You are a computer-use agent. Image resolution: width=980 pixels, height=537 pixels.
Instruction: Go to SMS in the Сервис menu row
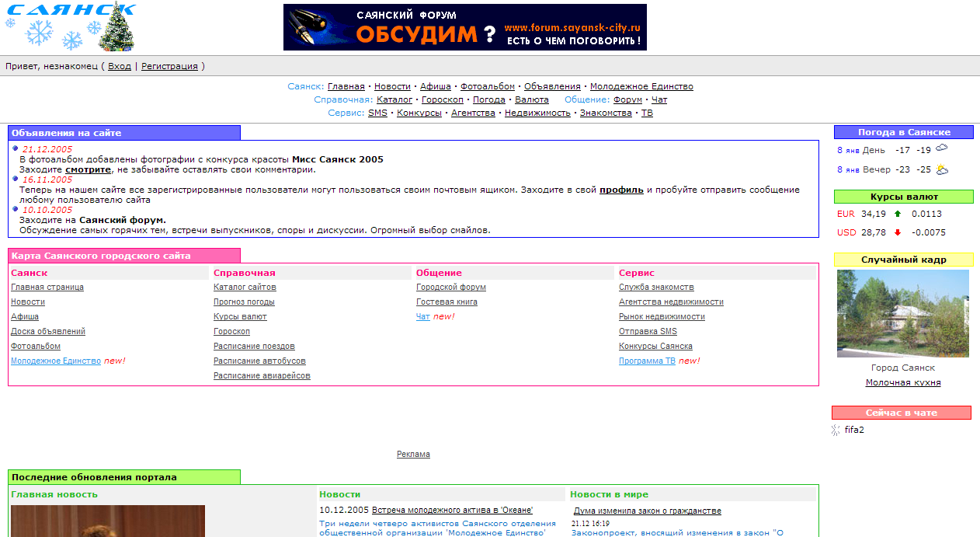point(377,113)
